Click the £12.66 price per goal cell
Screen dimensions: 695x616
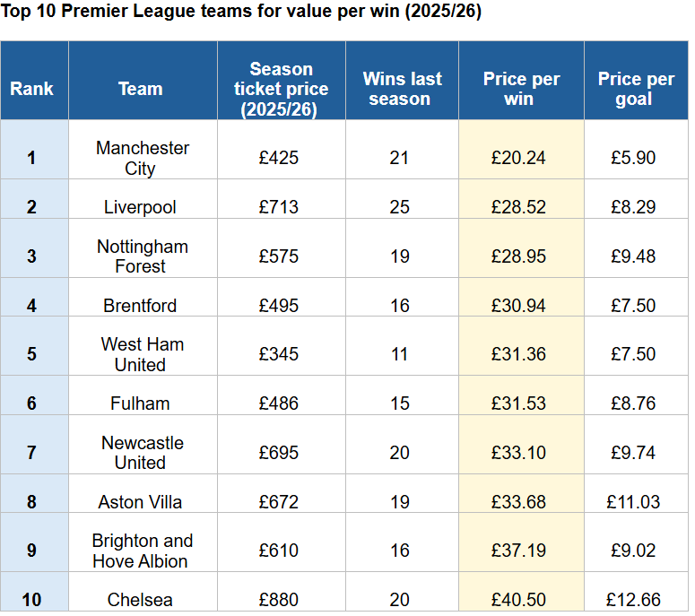634,600
